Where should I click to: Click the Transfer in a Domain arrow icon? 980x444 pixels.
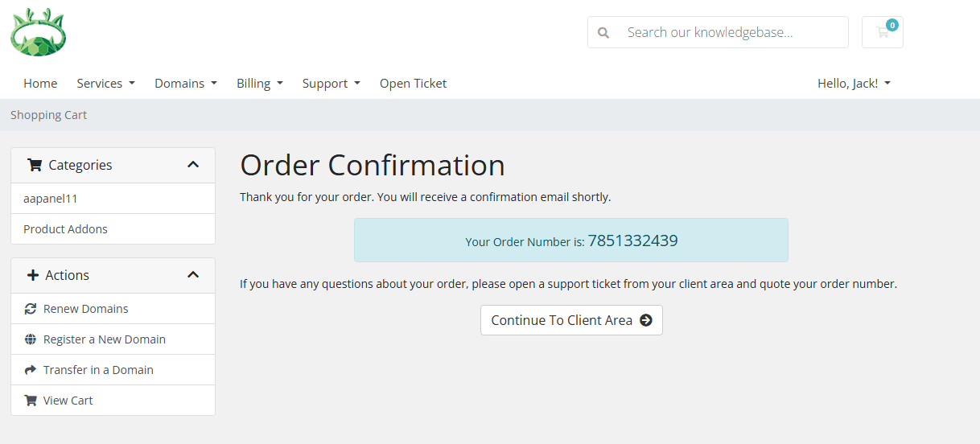click(x=31, y=370)
